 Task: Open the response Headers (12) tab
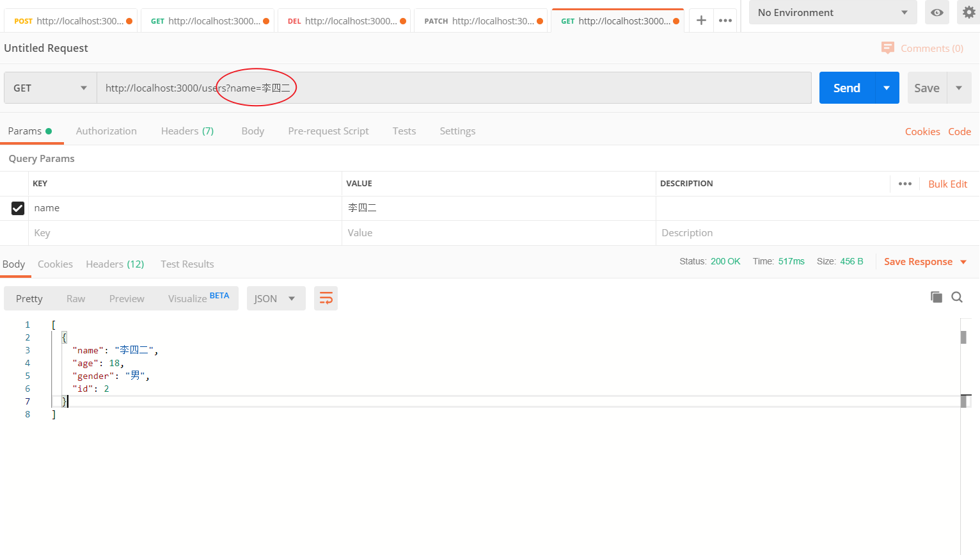click(x=115, y=264)
